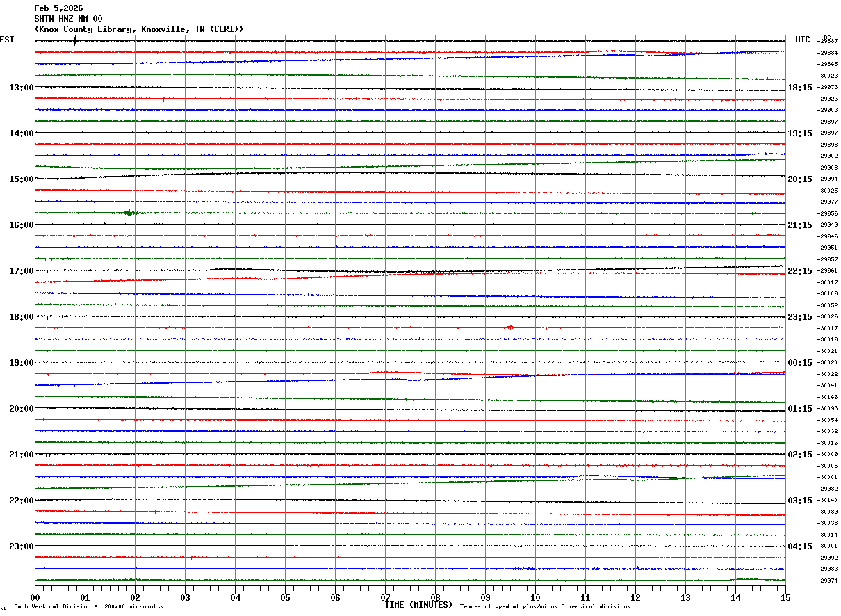841x616 pixels.
Task: Click the 20:15 UTC time label
Action: pyautogui.click(x=800, y=179)
